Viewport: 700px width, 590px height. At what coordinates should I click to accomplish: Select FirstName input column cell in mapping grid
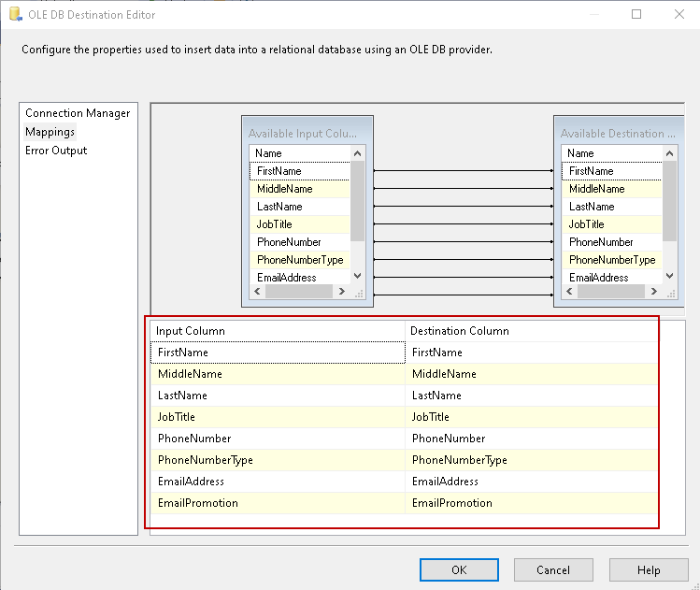click(x=277, y=353)
